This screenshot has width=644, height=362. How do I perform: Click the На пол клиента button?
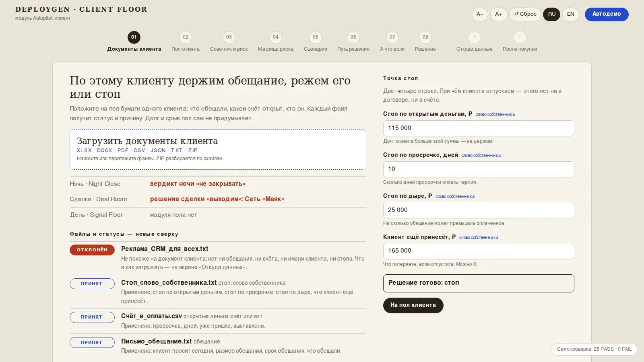413,305
